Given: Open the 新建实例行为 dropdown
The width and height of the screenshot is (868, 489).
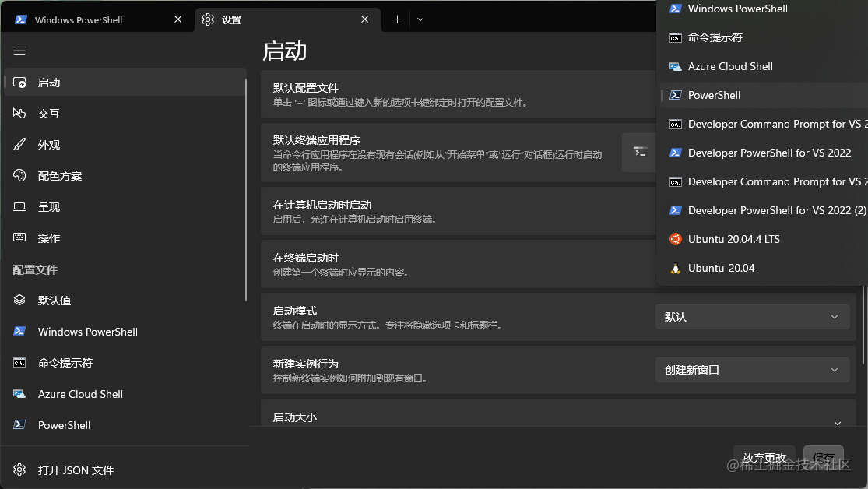Looking at the screenshot, I should point(751,369).
